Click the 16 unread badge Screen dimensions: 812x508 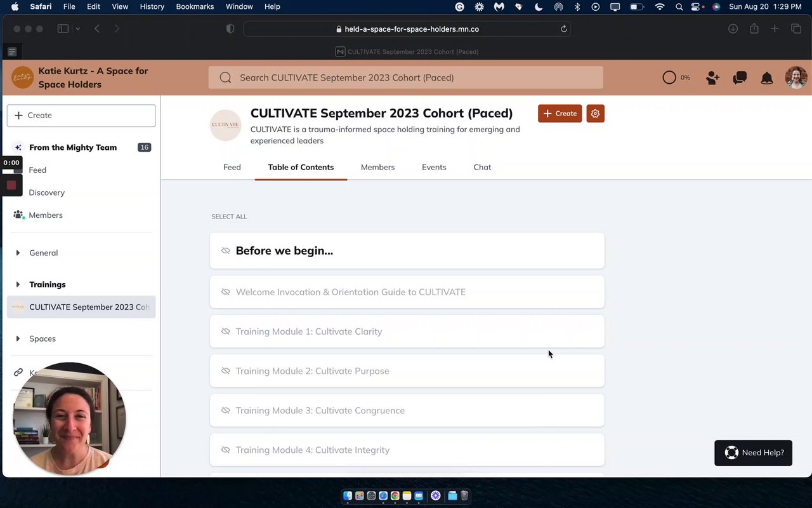pos(145,147)
